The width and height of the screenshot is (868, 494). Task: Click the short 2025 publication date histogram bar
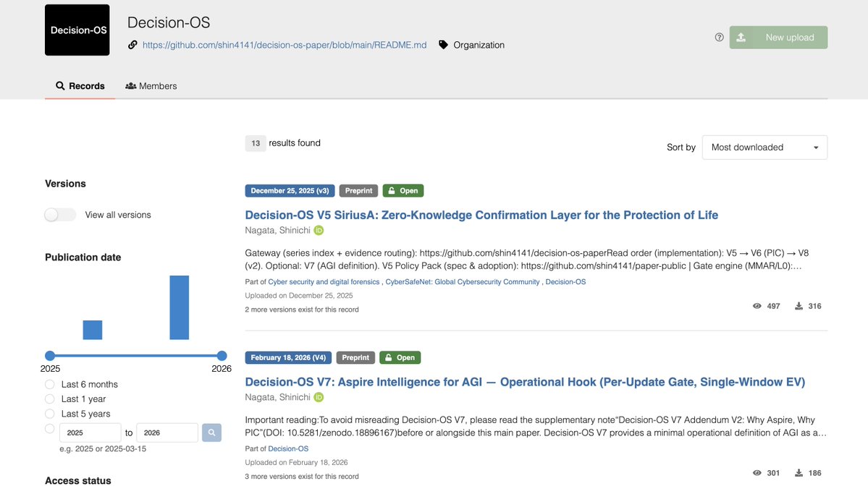click(x=93, y=330)
